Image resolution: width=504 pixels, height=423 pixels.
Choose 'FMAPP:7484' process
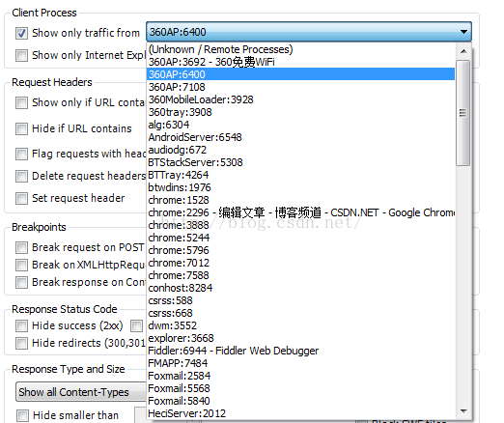(301, 363)
